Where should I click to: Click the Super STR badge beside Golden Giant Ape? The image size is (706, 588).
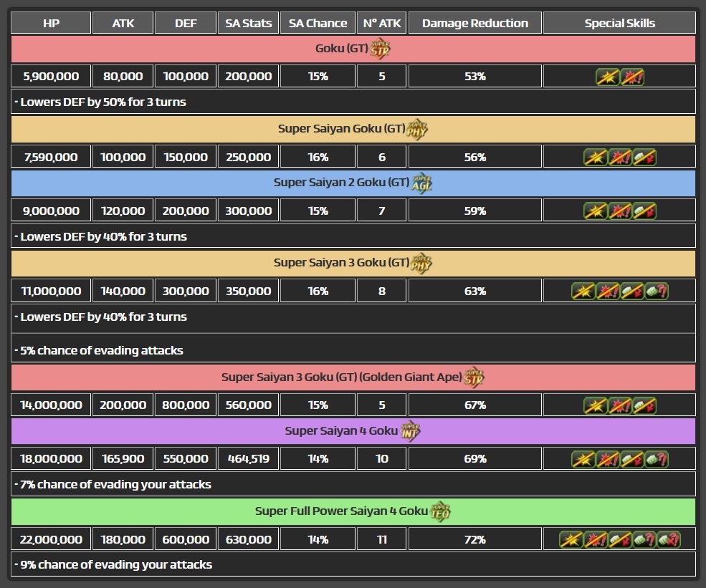tap(474, 378)
